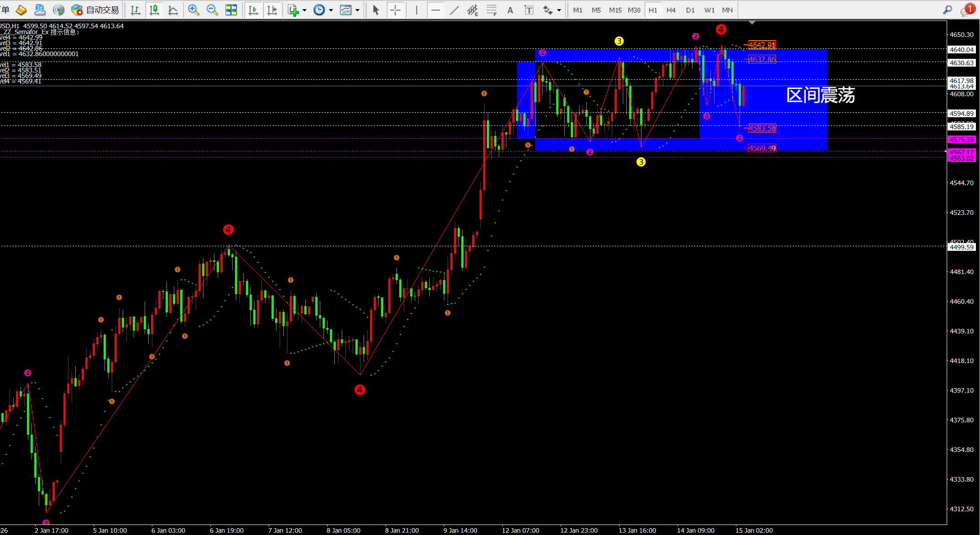Viewport: 980px width, 535px height.
Task: Switch to bar chart display
Action: 135,10
